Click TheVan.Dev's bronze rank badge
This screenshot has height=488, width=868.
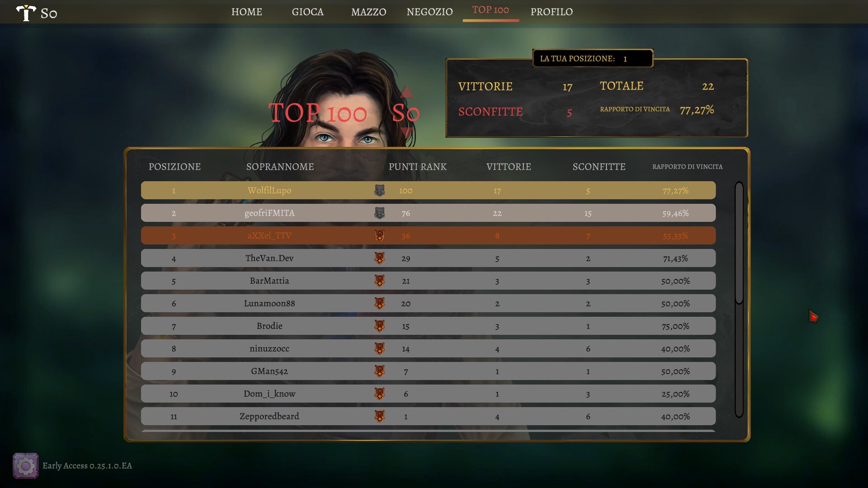point(379,258)
